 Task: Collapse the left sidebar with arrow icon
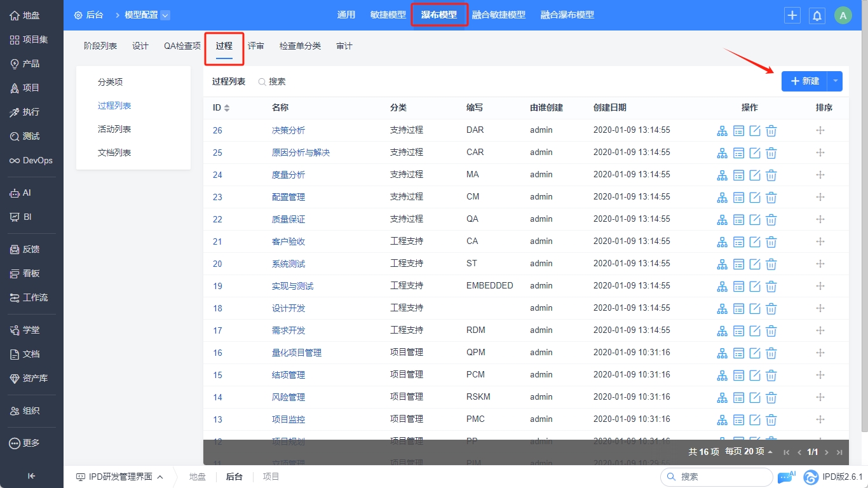pos(31,476)
